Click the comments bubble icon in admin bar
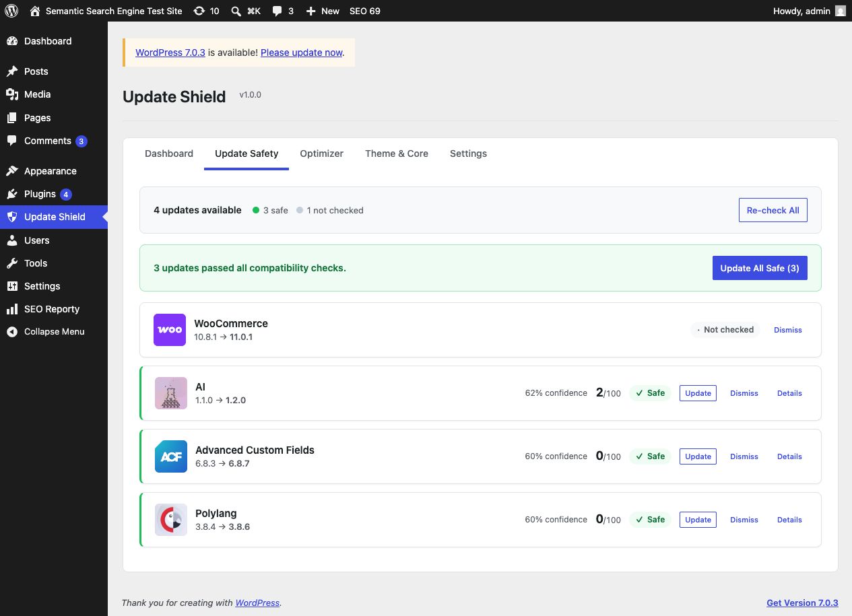 (x=277, y=11)
